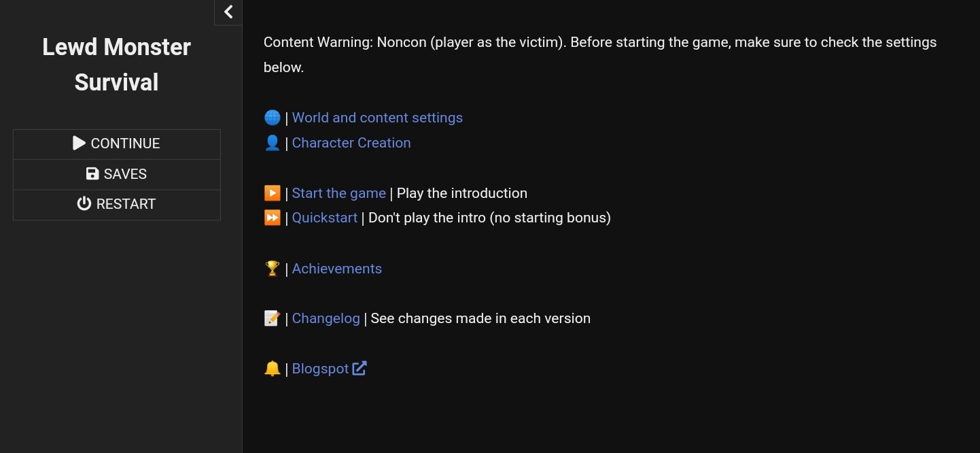Open World and content settings
The height and width of the screenshot is (453, 980).
pos(377,118)
